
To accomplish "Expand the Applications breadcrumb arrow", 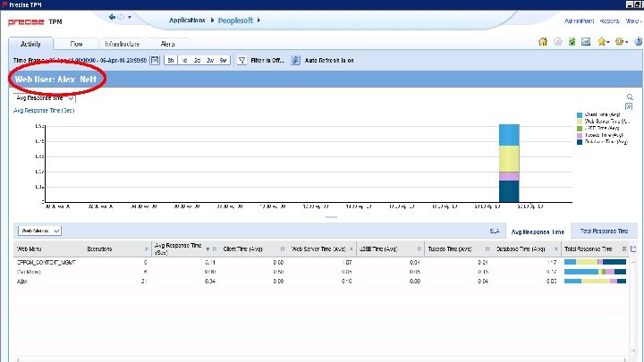I will click(x=212, y=20).
